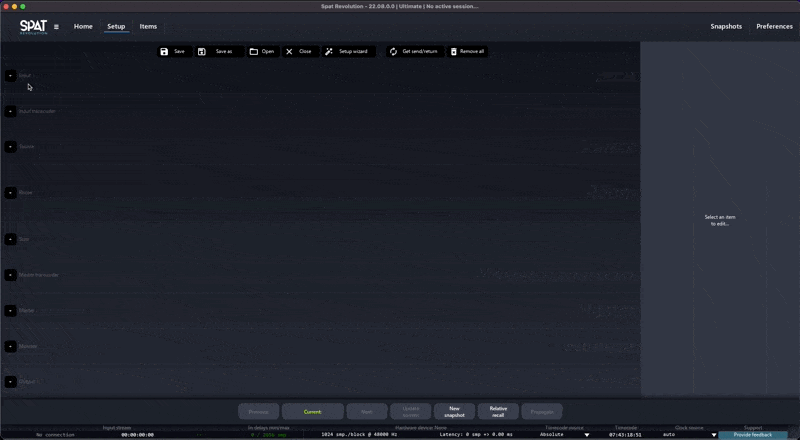Click Get send/return refresh button
Image resolution: width=800 pixels, height=440 pixels.
[x=414, y=52]
